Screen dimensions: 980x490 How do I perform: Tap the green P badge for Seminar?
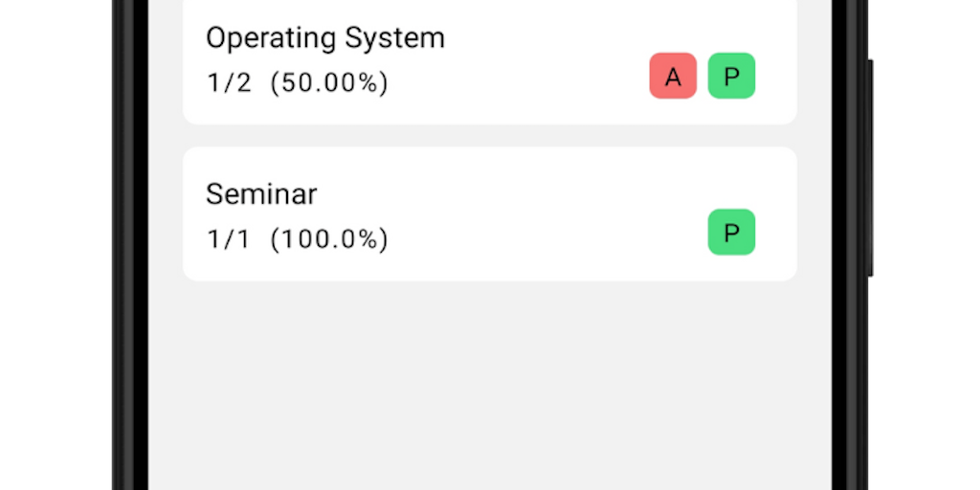pos(731,233)
